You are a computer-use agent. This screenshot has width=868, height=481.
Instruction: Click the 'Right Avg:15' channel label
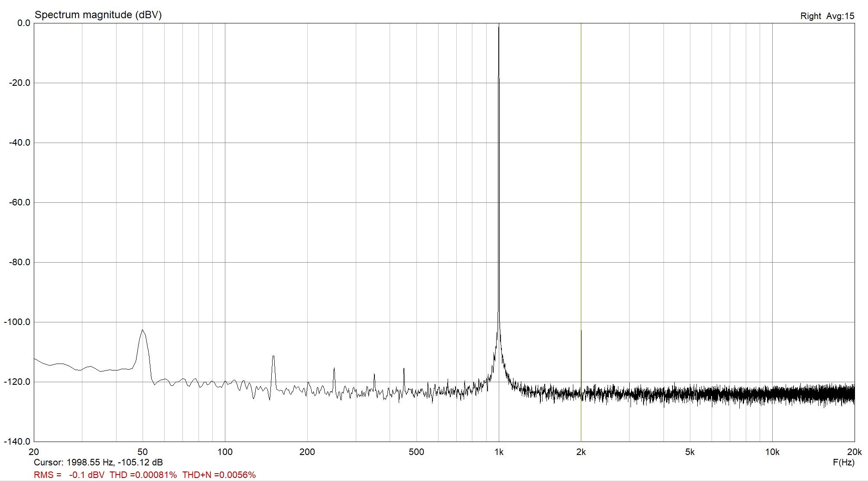pos(827,16)
